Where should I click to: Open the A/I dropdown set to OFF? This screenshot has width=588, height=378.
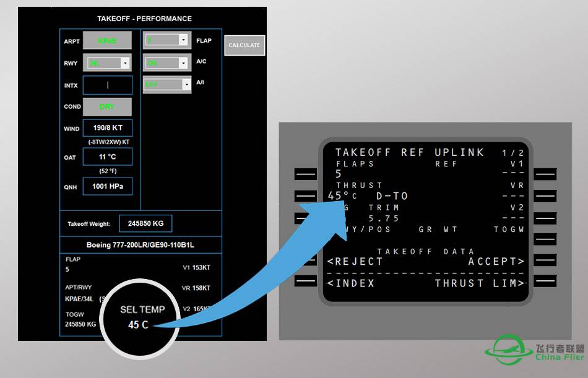click(166, 84)
